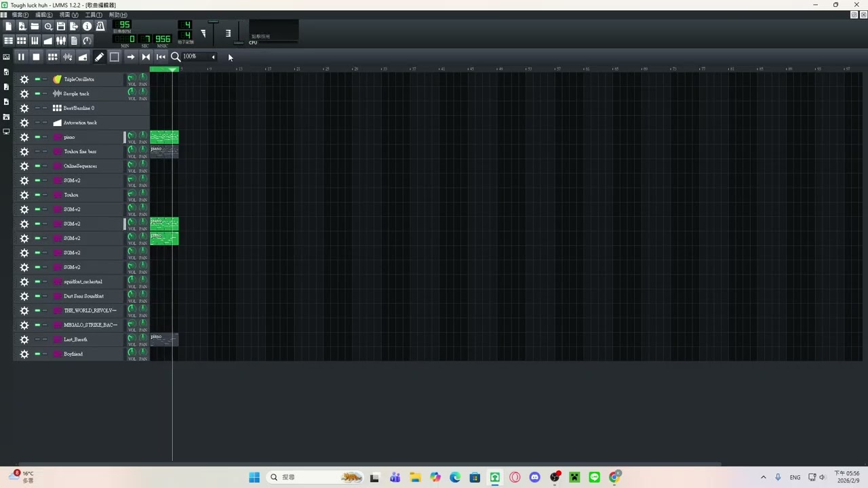Image resolution: width=868 pixels, height=488 pixels.
Task: Open the 幫助(H) menu
Action: tap(118, 15)
